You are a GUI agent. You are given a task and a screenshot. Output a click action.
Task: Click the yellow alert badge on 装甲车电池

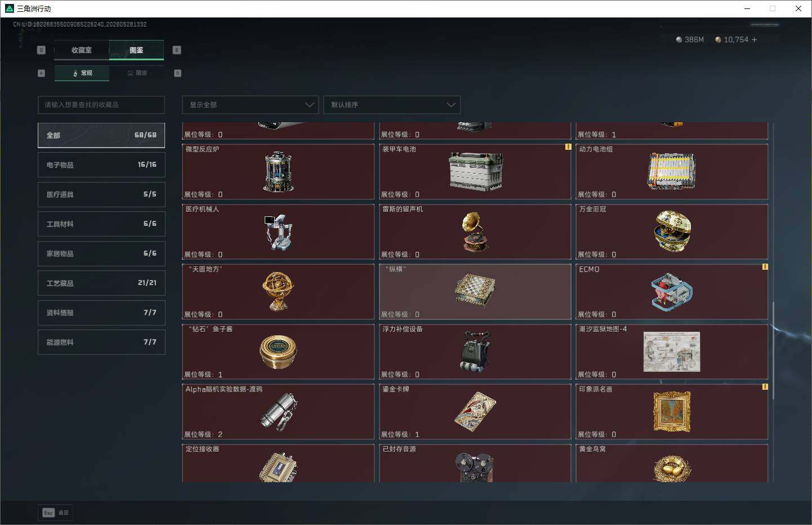click(568, 147)
